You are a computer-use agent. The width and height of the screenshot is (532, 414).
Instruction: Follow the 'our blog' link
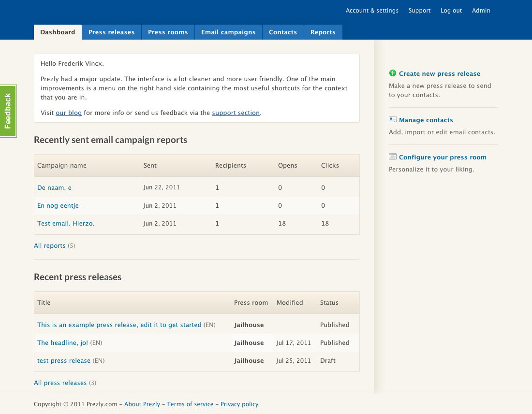pyautogui.click(x=69, y=113)
